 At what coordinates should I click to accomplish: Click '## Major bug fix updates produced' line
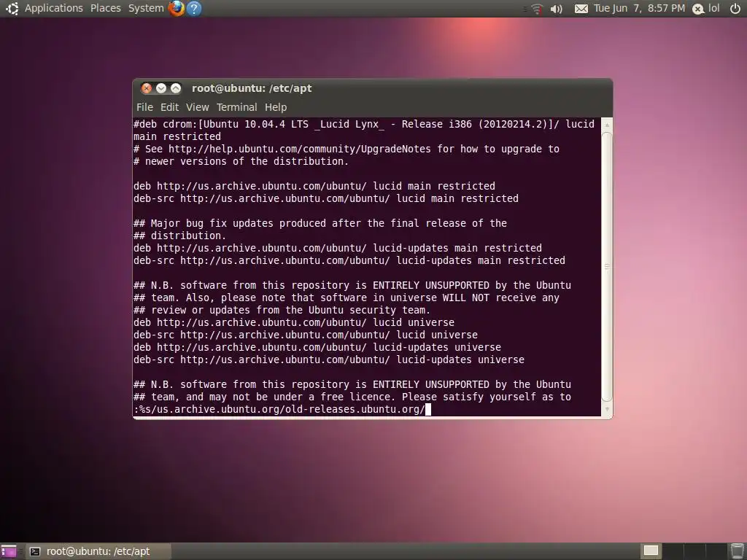tap(320, 223)
